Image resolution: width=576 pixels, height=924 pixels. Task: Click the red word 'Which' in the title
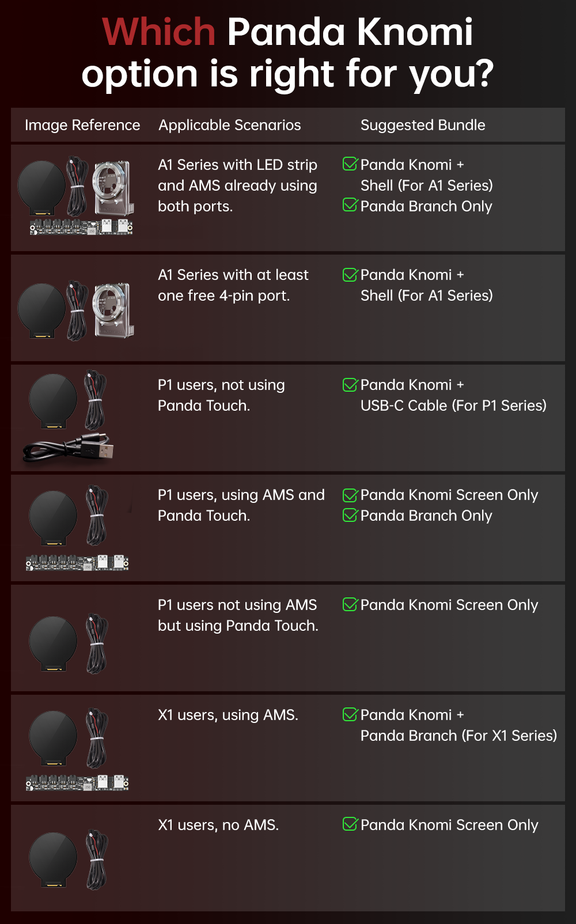[158, 32]
